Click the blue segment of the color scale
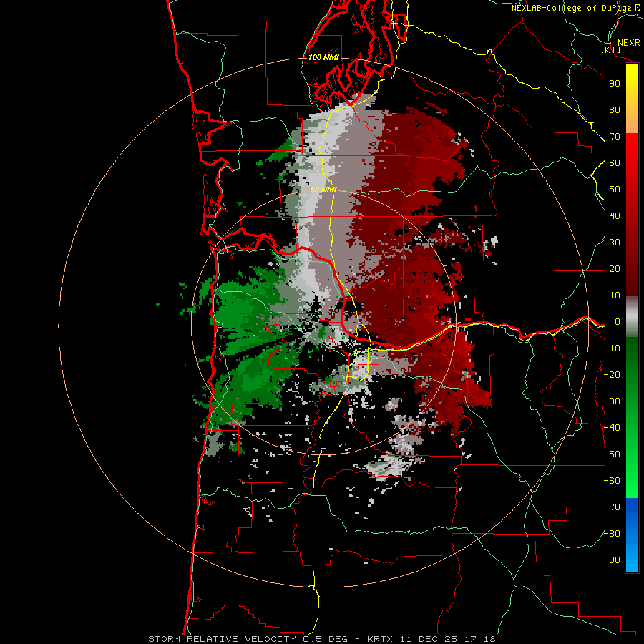The height and width of the screenshot is (644, 644). tap(632, 535)
